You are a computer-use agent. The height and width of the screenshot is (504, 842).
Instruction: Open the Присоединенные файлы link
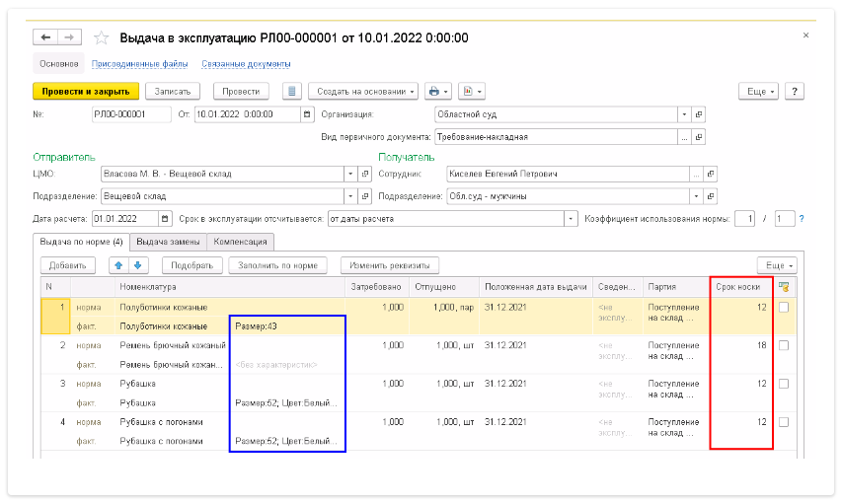tap(139, 64)
